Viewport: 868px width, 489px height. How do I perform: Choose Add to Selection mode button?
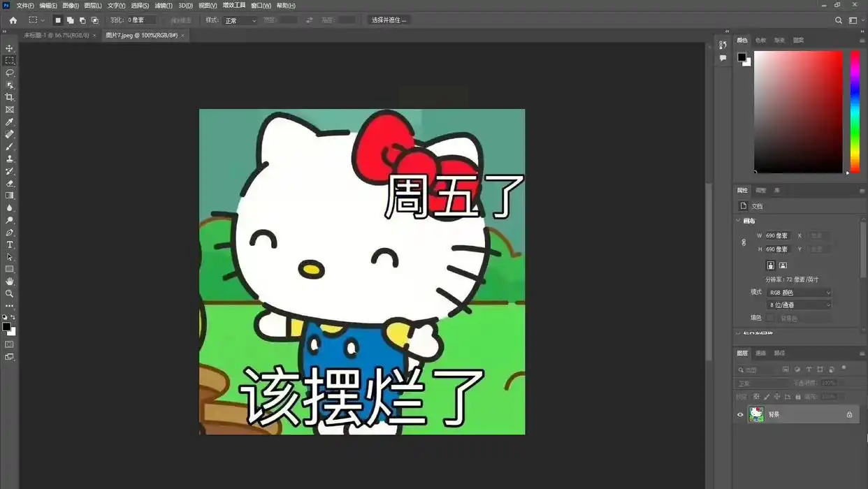70,20
